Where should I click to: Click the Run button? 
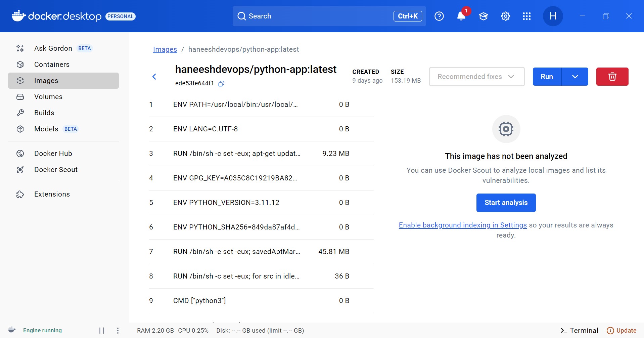click(x=547, y=77)
